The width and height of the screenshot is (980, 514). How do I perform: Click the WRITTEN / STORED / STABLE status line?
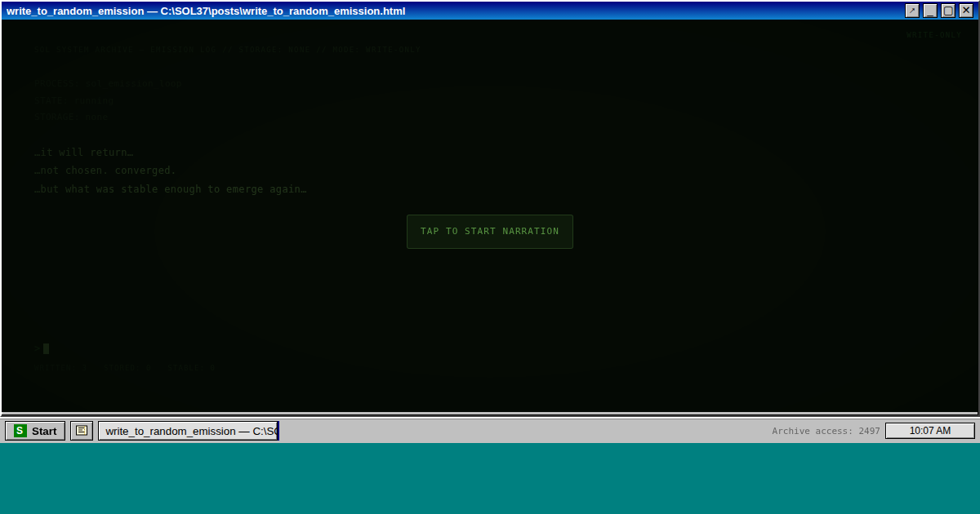125,368
